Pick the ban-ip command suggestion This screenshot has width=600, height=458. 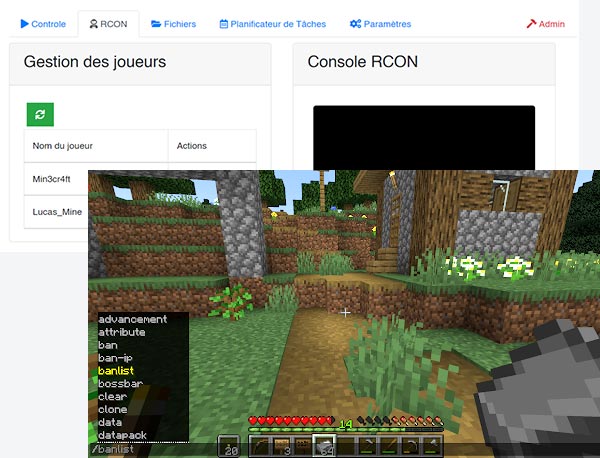pyautogui.click(x=115, y=358)
